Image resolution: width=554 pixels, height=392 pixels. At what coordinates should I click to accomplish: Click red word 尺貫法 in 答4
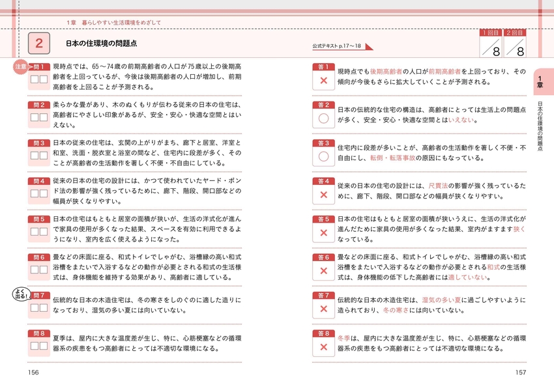[x=438, y=186]
